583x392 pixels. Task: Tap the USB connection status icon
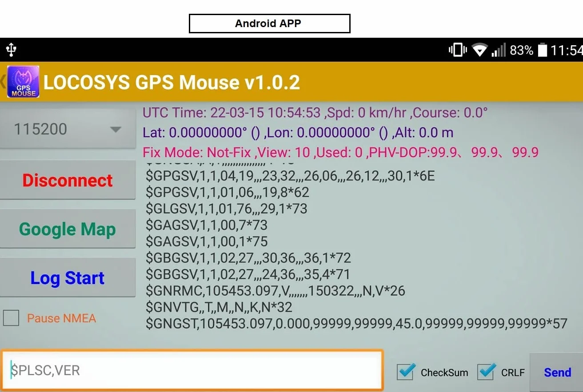click(x=11, y=50)
